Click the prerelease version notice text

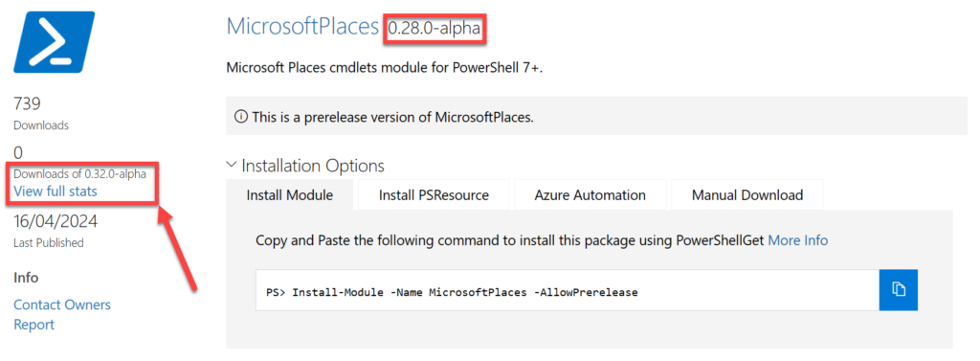click(392, 117)
